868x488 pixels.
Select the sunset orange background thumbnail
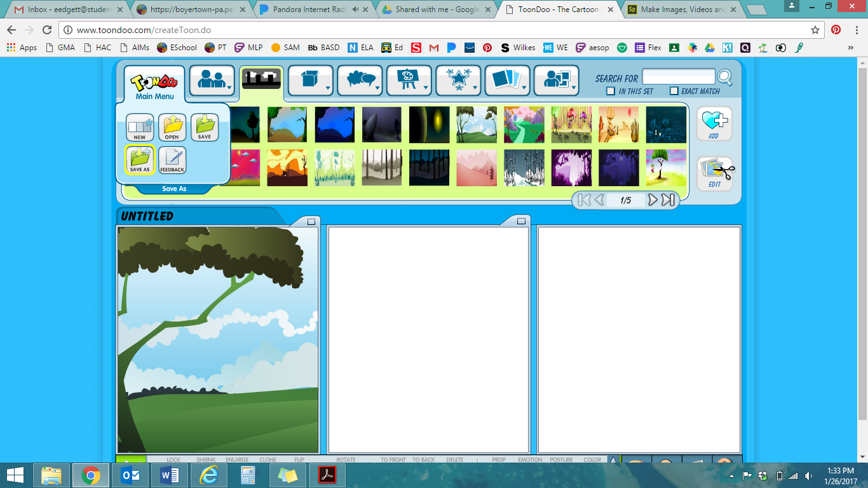(x=287, y=167)
